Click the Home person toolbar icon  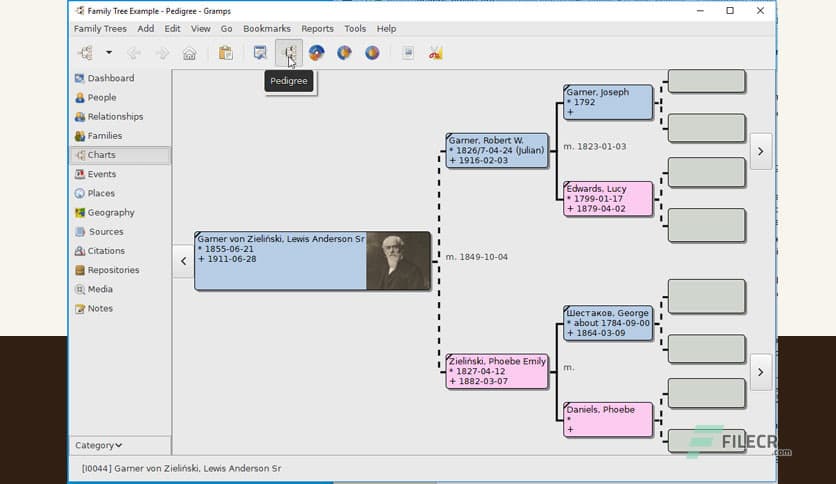(189, 53)
